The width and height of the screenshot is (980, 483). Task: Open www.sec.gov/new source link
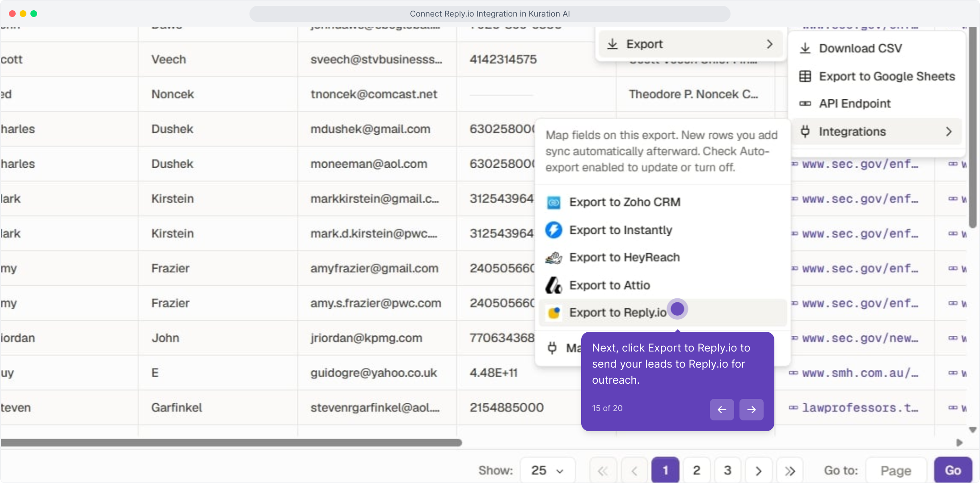click(x=860, y=338)
